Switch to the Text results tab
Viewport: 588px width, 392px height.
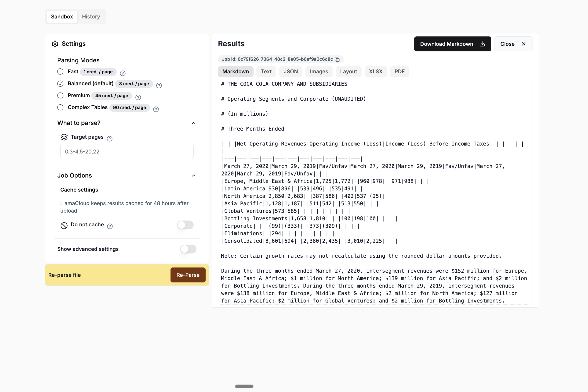click(266, 71)
